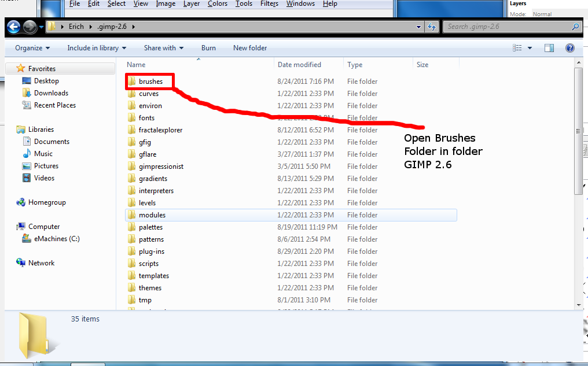Click the modules folder icon

click(x=131, y=215)
